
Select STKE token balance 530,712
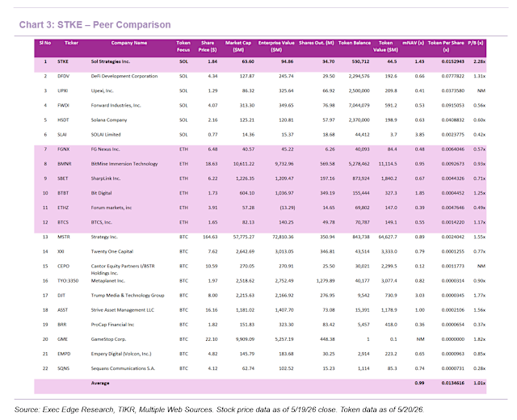click(360, 61)
